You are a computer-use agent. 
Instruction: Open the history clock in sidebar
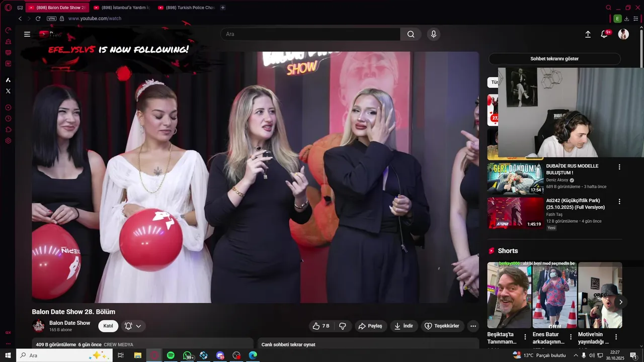tap(8, 119)
